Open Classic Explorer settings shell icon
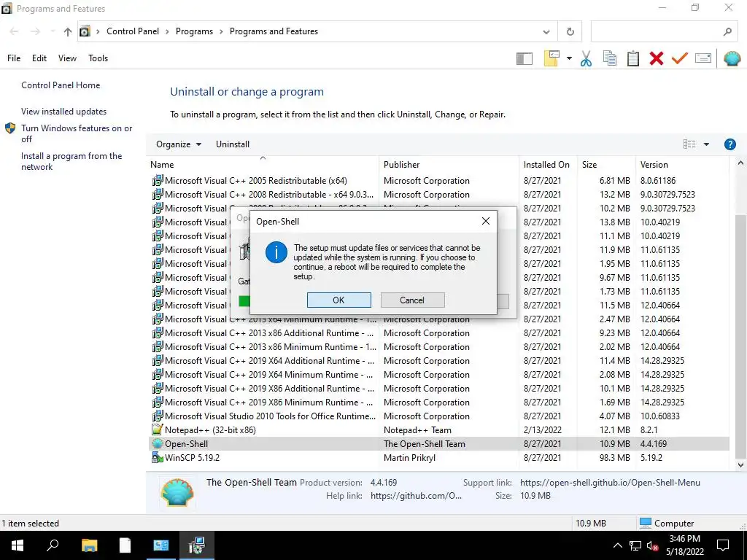Screen dimensions: 747x560 tap(732, 58)
